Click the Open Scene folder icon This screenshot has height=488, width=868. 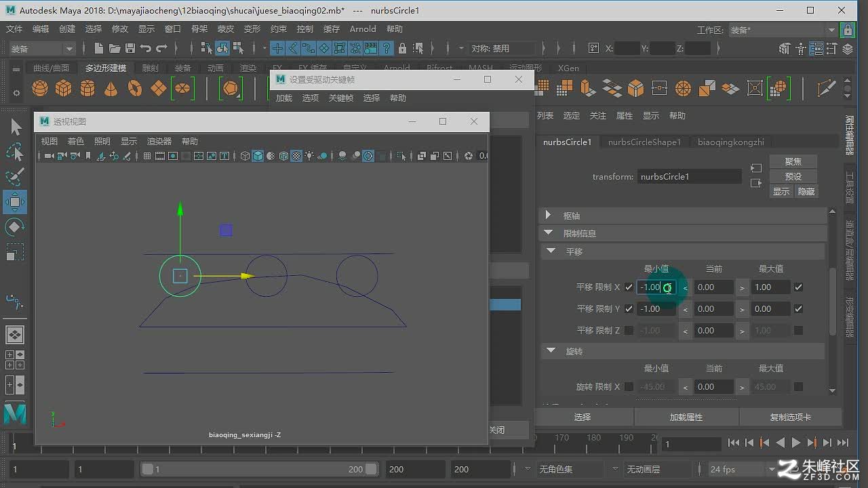click(x=114, y=48)
